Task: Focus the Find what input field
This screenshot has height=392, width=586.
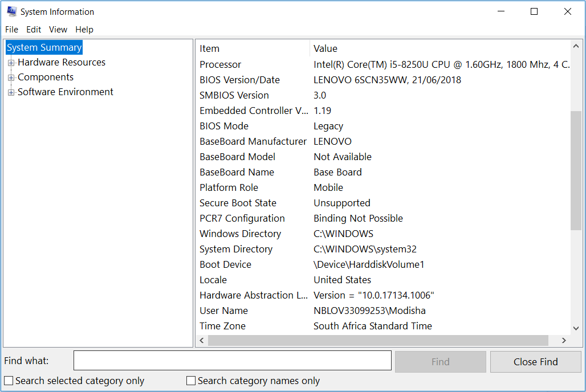Action: (x=232, y=361)
